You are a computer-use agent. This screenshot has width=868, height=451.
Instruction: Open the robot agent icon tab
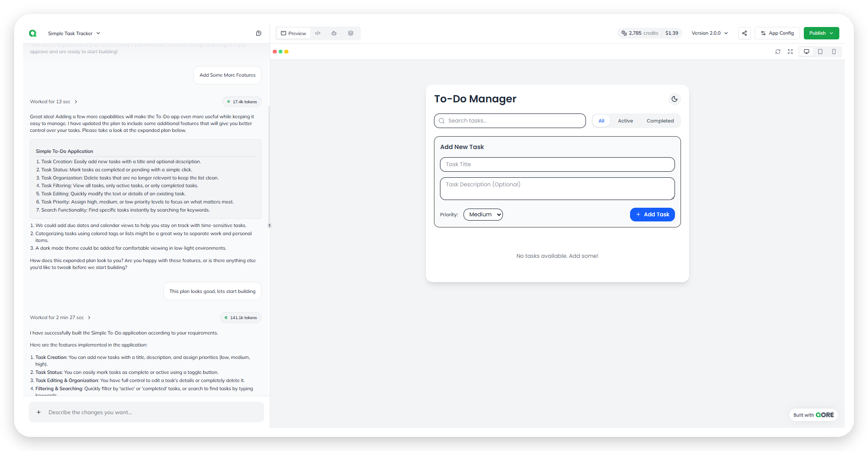pyautogui.click(x=334, y=33)
